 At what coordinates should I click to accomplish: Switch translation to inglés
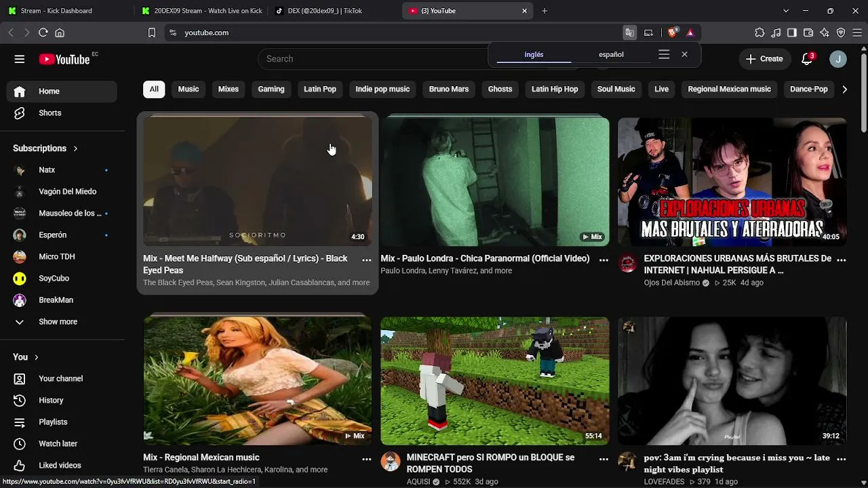(x=534, y=55)
